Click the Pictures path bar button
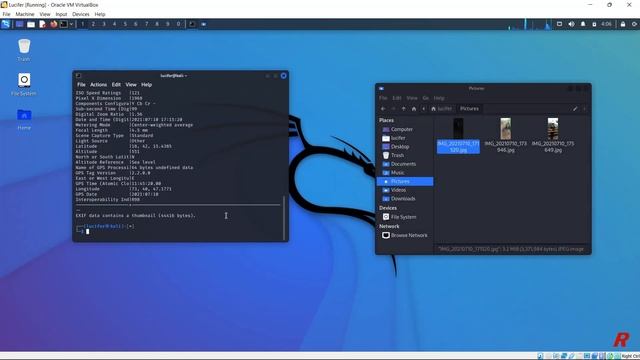 click(x=469, y=109)
